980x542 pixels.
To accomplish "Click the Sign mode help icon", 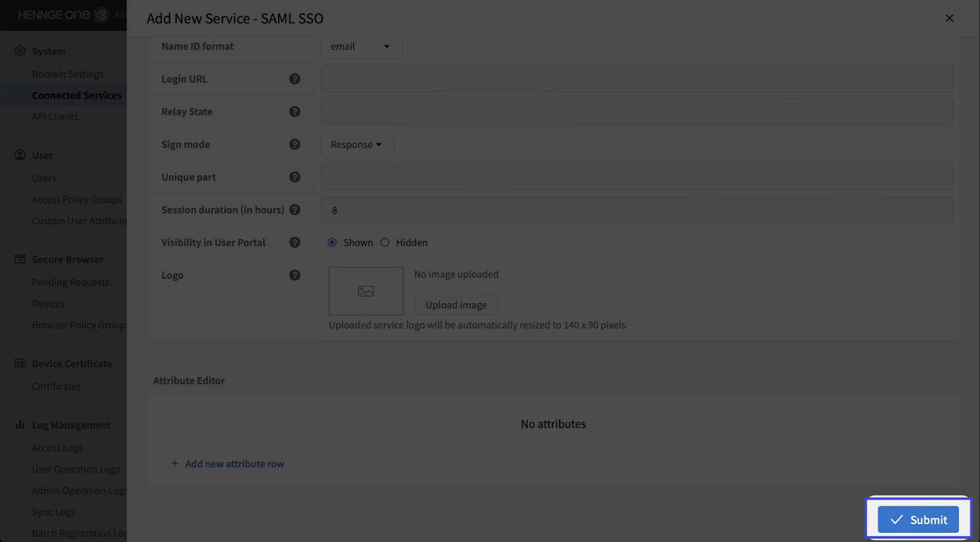I will [x=295, y=145].
